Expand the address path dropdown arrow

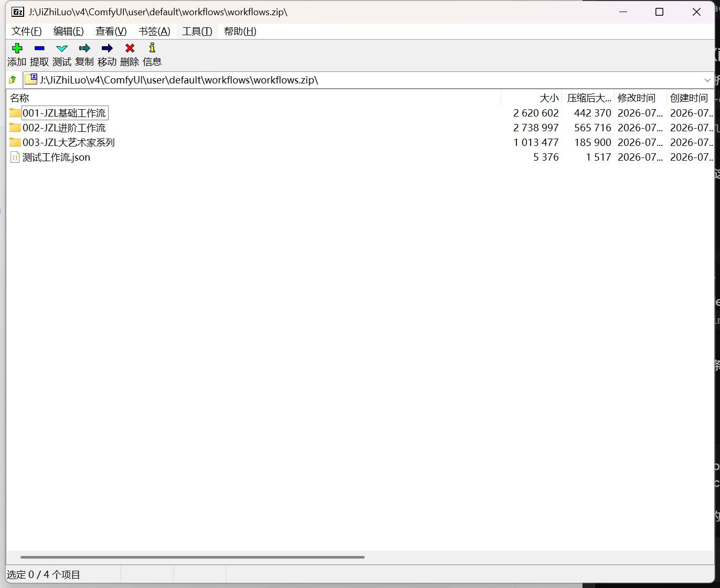[707, 80]
